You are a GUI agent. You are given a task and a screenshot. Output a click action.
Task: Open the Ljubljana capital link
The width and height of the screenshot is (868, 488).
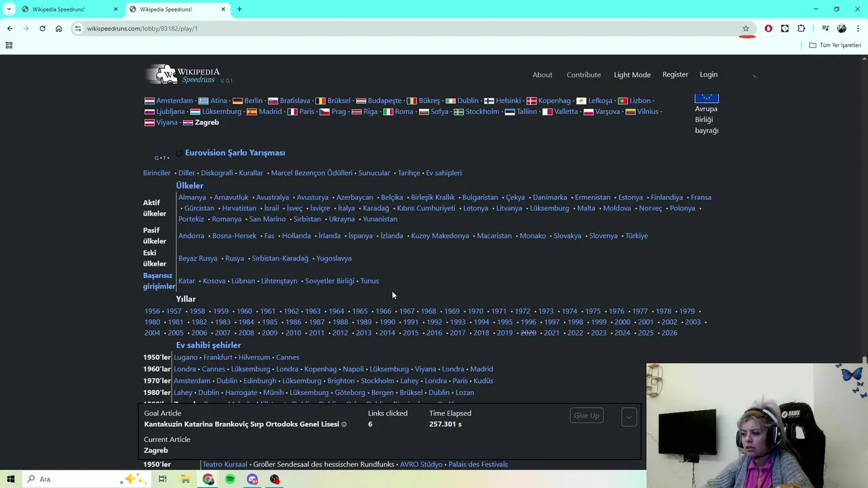(x=170, y=112)
